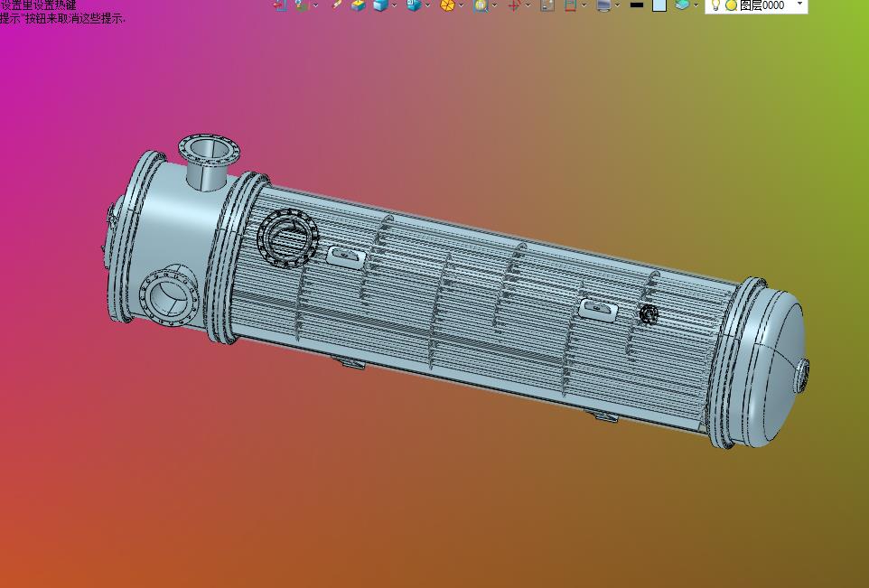Click the red arrow exit icon
The image size is (869, 588).
coord(280,5)
